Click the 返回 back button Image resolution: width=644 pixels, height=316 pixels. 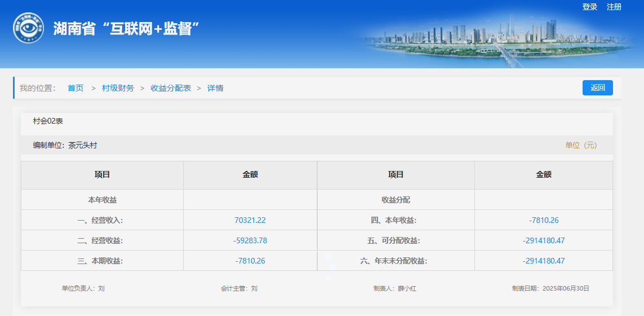pos(598,87)
